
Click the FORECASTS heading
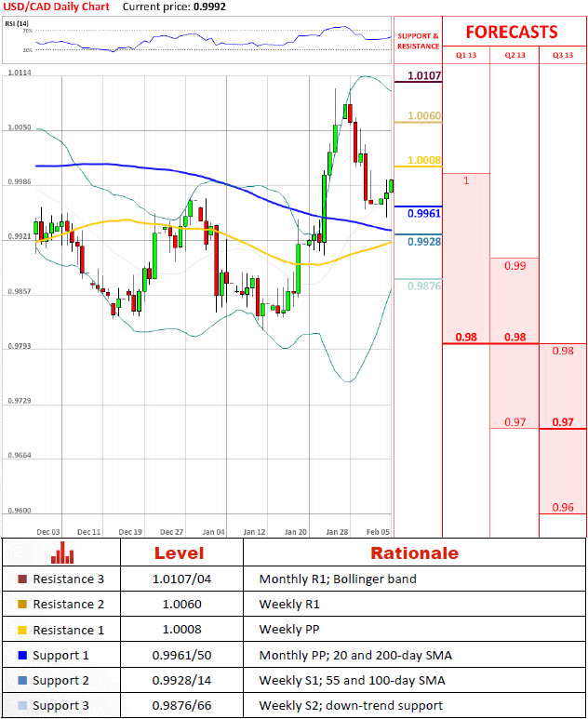(512, 33)
